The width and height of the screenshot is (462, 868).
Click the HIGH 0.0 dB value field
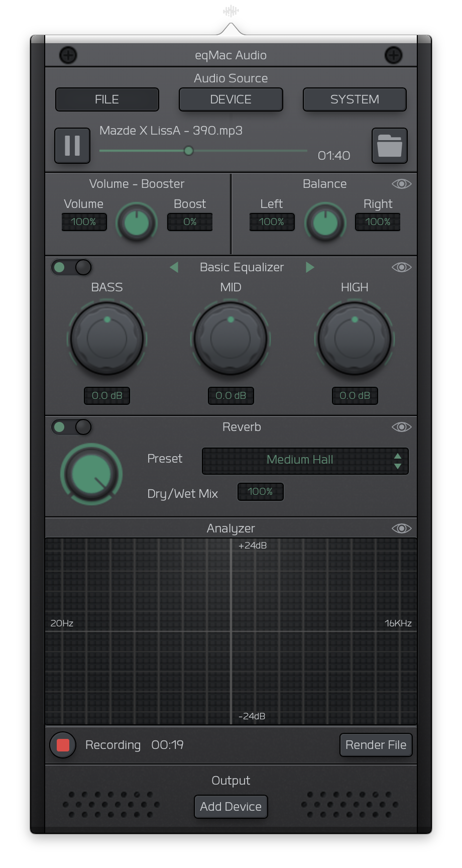pyautogui.click(x=355, y=396)
